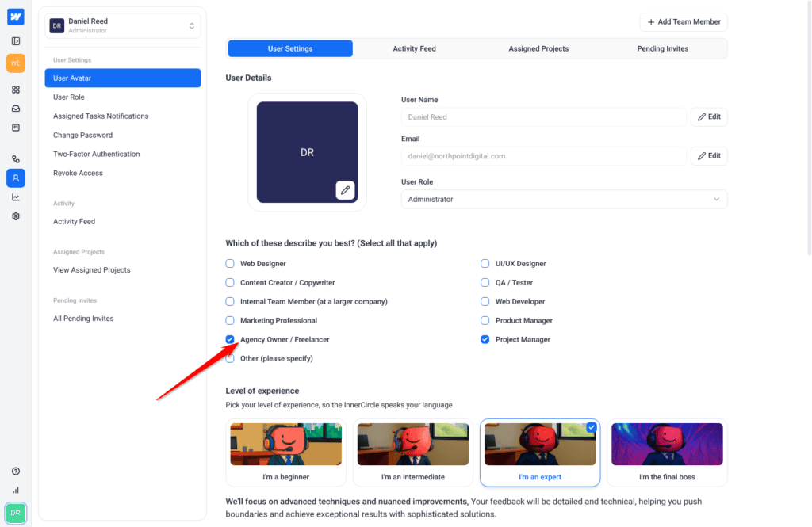
Task: Open the Pending Invites tab
Action: pyautogui.click(x=662, y=48)
